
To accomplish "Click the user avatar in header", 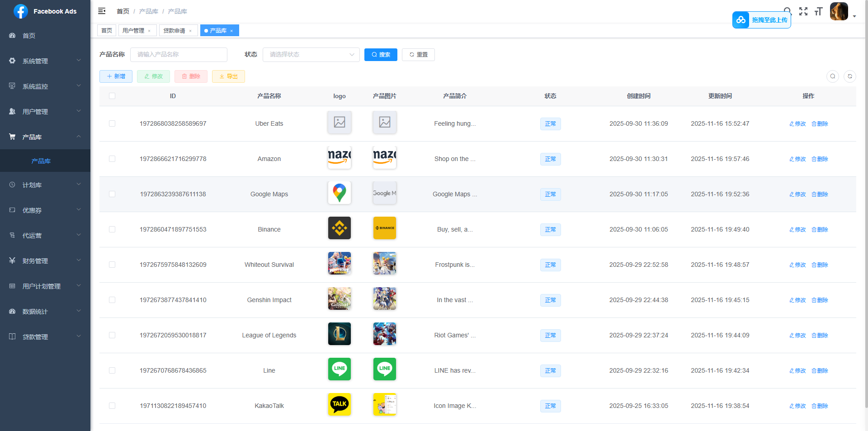I will pyautogui.click(x=839, y=11).
